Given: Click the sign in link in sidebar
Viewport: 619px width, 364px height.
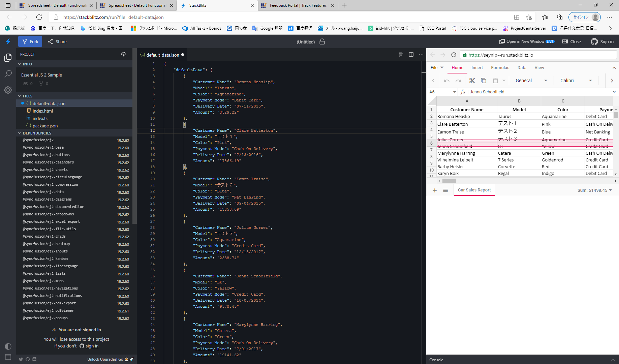Looking at the screenshot, I should click(92, 346).
